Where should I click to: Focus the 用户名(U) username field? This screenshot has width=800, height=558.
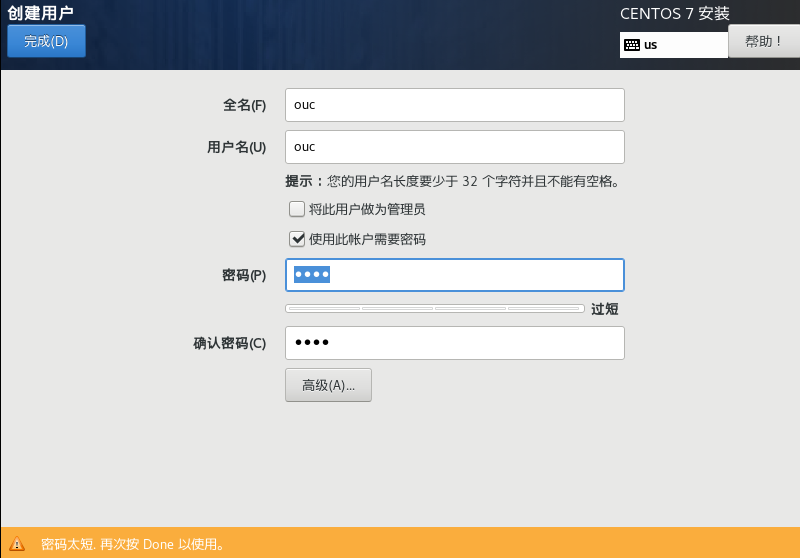pos(455,147)
